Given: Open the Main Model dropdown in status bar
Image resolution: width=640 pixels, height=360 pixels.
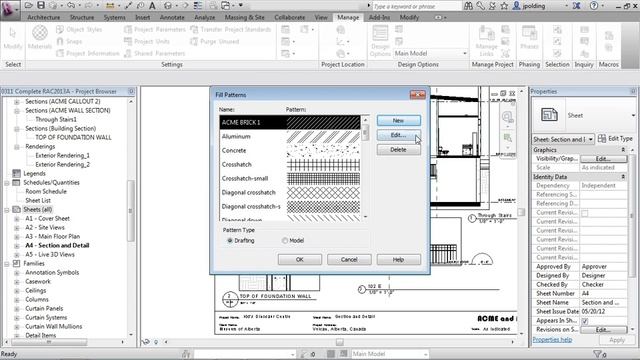Looking at the screenshot, I should pyautogui.click(x=389, y=354).
